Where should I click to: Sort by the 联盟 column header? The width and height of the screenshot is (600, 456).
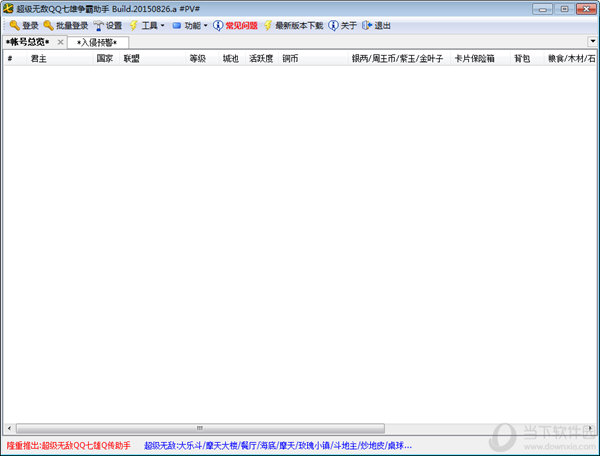pyautogui.click(x=131, y=59)
